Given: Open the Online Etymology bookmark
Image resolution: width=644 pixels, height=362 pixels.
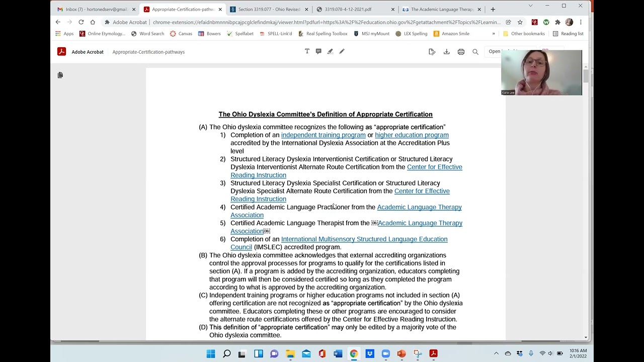Looking at the screenshot, I should 102,34.
